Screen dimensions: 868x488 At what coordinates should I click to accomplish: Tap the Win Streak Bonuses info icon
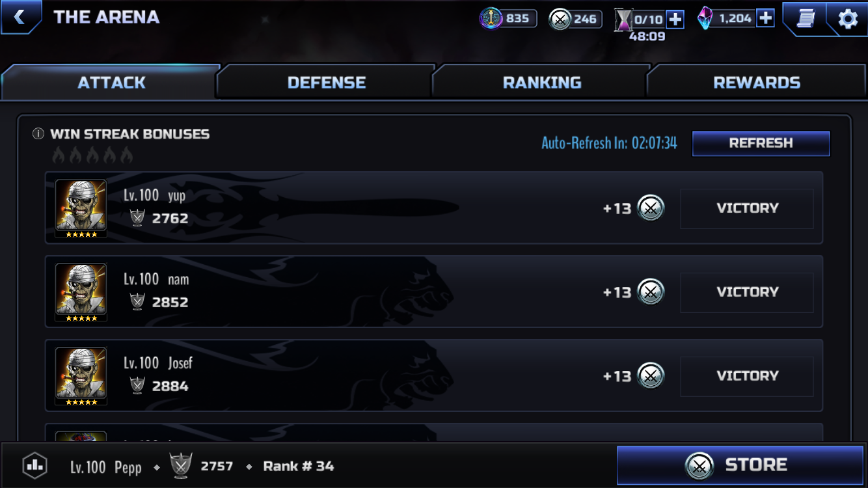click(x=38, y=134)
